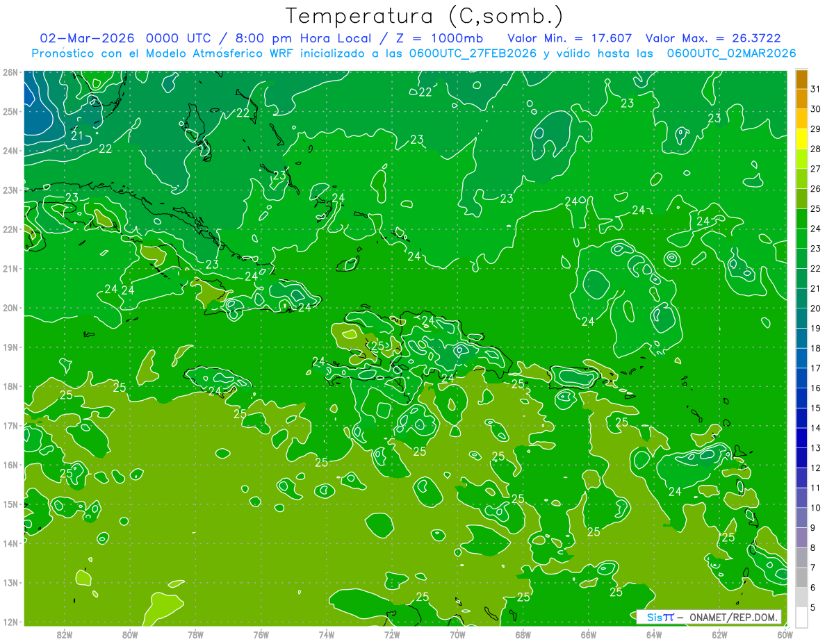Click the legend label "10" on the color bar

pyautogui.click(x=815, y=508)
